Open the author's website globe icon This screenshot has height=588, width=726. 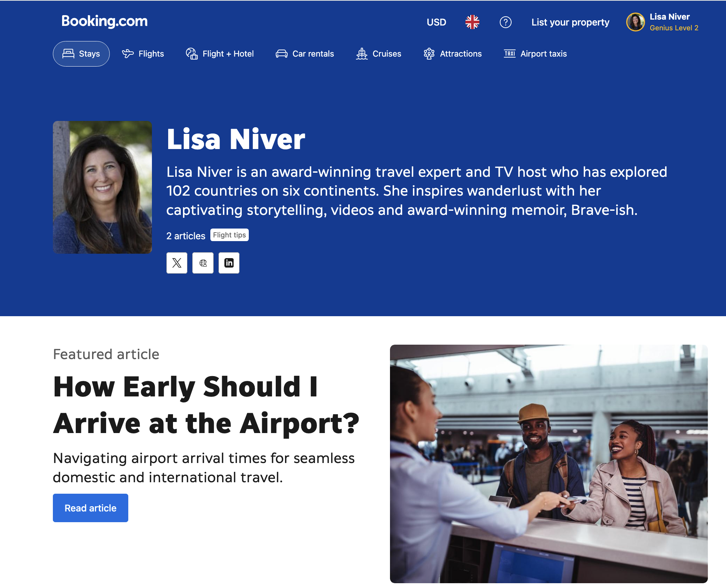tap(203, 263)
